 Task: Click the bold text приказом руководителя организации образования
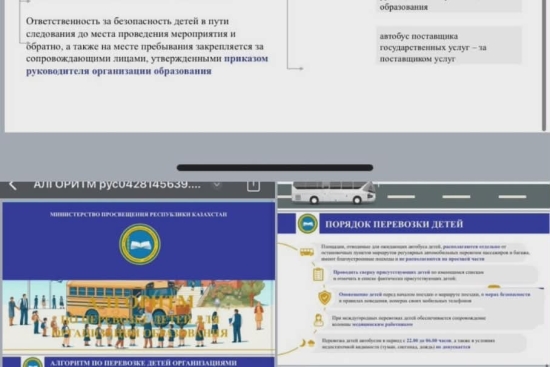pyautogui.click(x=147, y=65)
